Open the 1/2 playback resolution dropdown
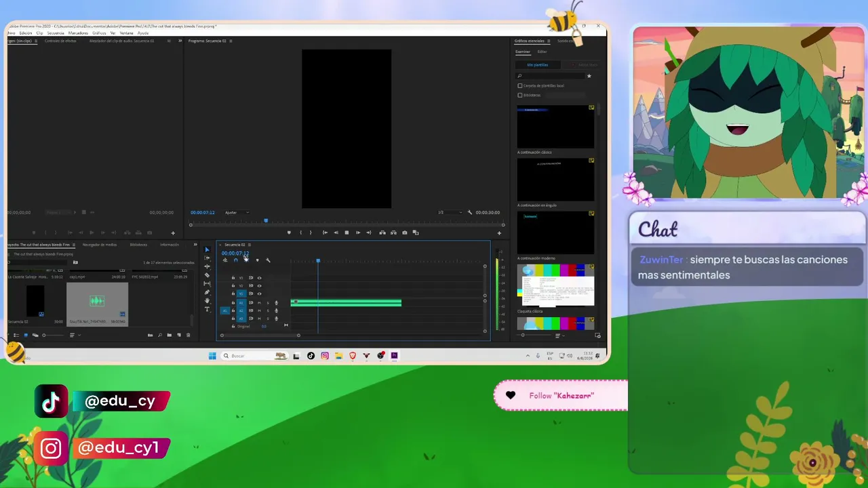The width and height of the screenshot is (868, 488). pos(450,212)
